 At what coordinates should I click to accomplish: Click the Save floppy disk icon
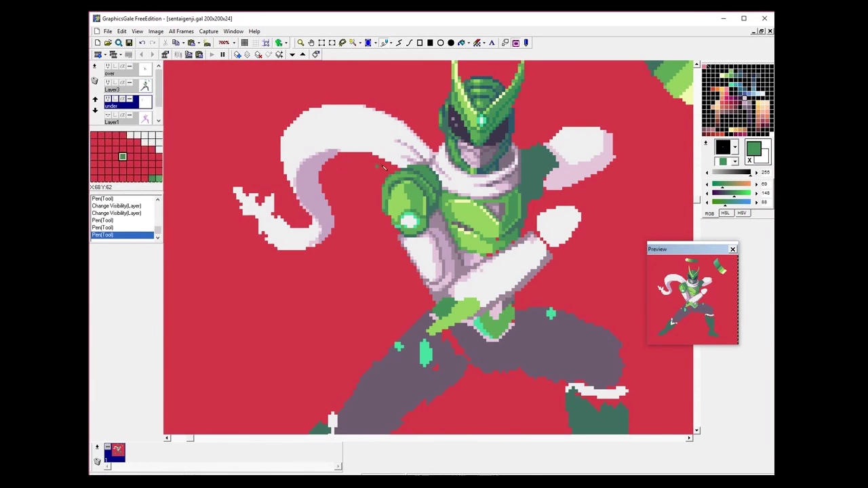(129, 43)
